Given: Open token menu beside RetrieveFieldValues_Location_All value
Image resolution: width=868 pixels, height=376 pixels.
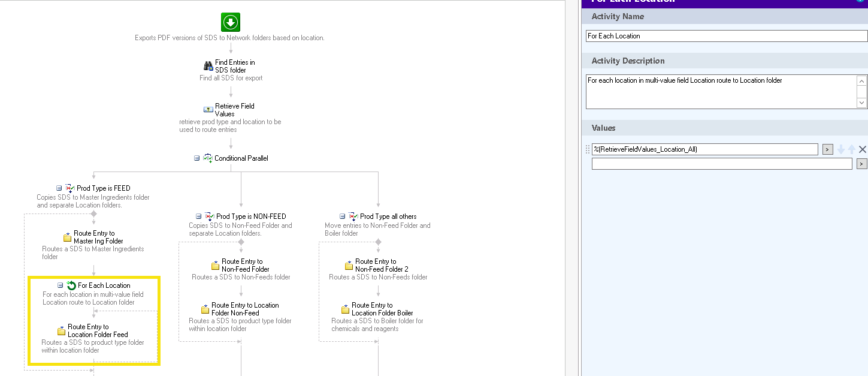Looking at the screenshot, I should (827, 149).
